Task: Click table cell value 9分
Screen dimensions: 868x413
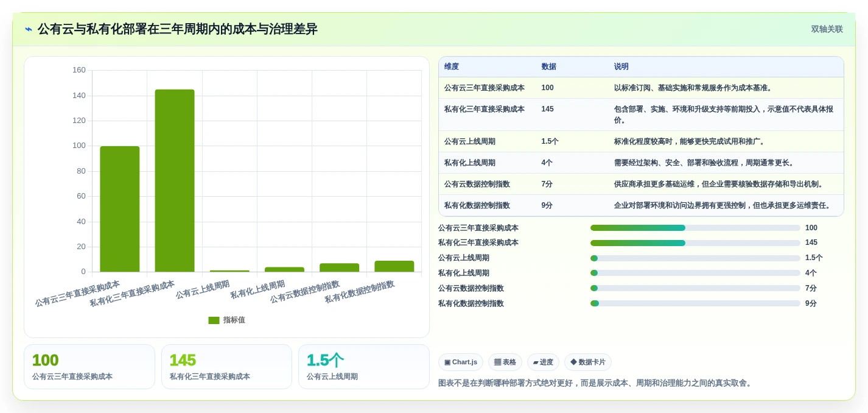Action: pos(547,205)
